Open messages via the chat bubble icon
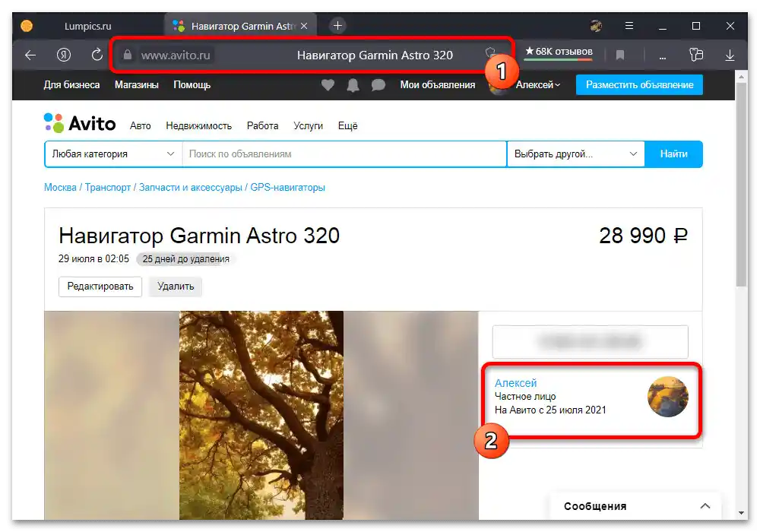 (378, 85)
